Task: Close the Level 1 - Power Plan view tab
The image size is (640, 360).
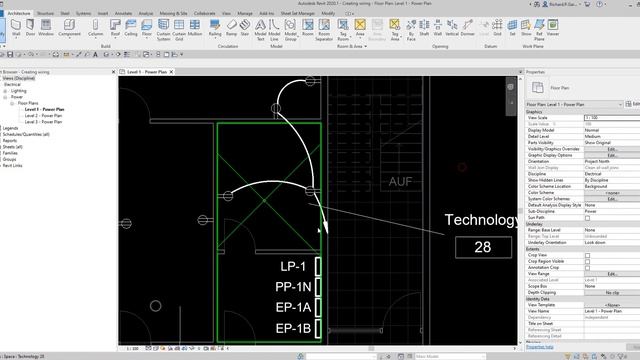Action: point(171,72)
